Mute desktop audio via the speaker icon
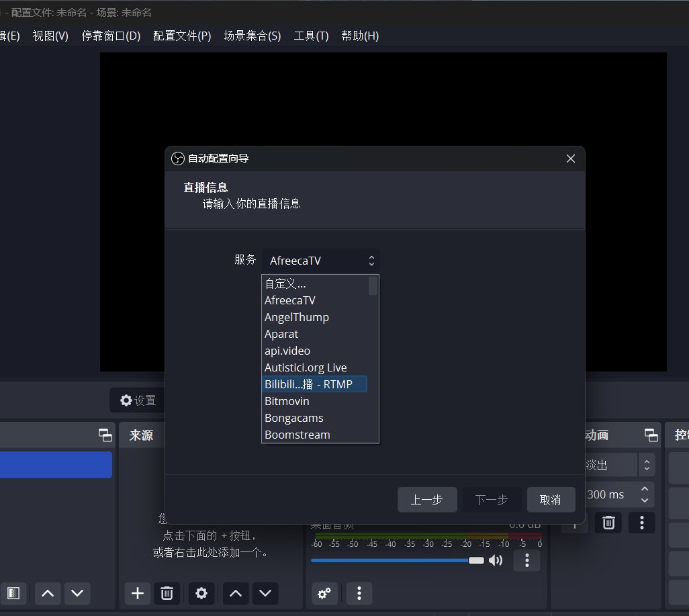The height and width of the screenshot is (616, 689). click(x=496, y=560)
